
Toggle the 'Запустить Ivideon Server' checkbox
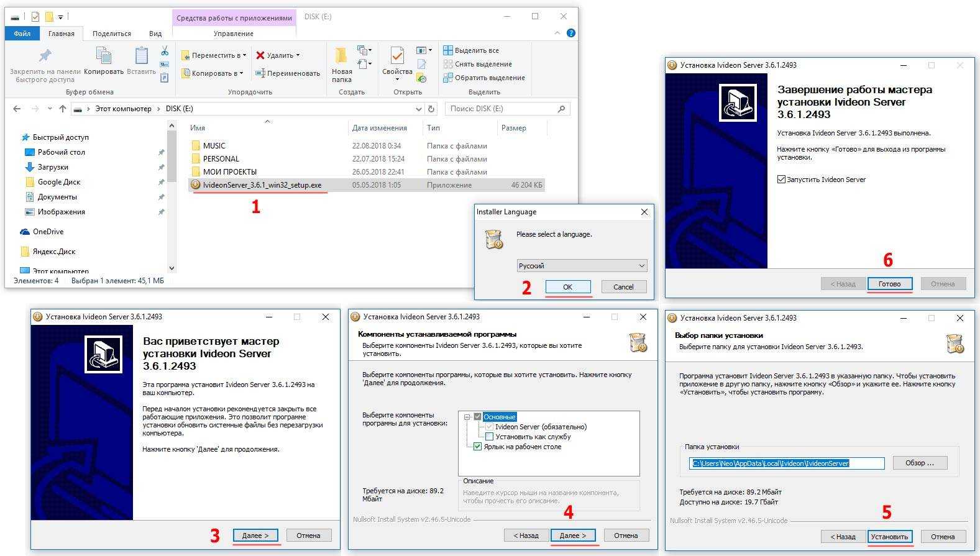[781, 180]
